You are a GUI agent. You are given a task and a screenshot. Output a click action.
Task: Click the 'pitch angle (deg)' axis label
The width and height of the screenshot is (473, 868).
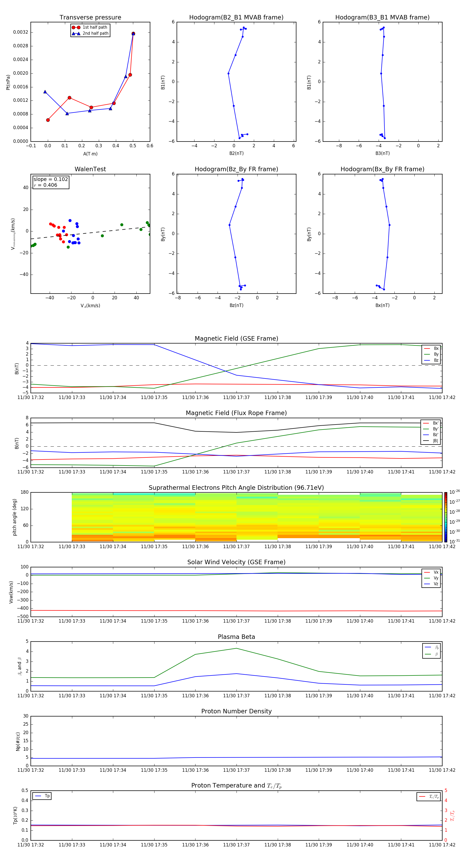pyautogui.click(x=14, y=517)
